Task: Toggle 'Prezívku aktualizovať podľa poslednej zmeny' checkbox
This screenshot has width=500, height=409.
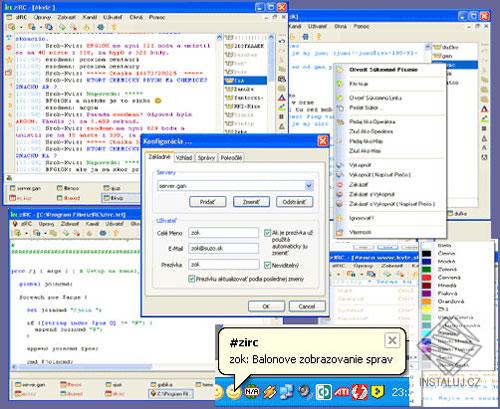Action: click(x=191, y=279)
